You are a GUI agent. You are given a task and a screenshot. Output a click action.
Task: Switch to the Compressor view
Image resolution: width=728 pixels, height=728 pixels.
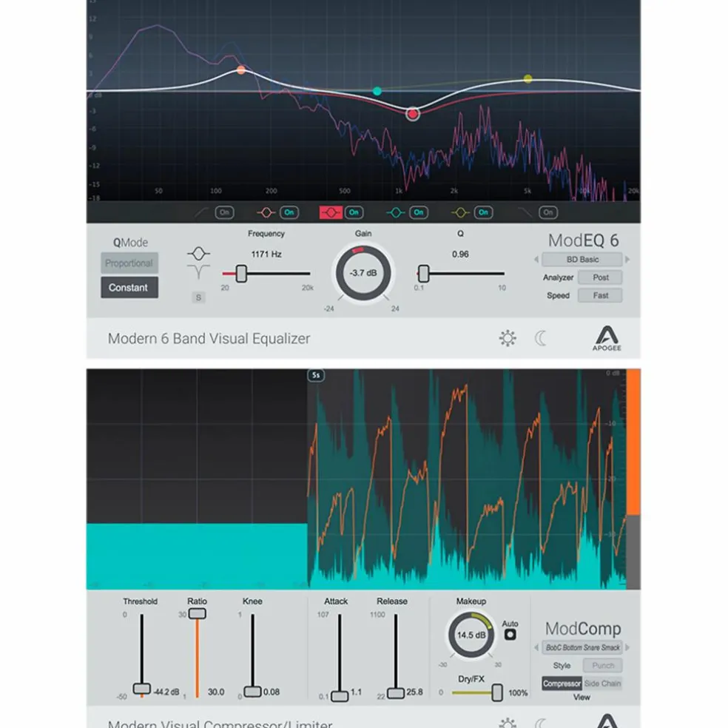point(562,684)
